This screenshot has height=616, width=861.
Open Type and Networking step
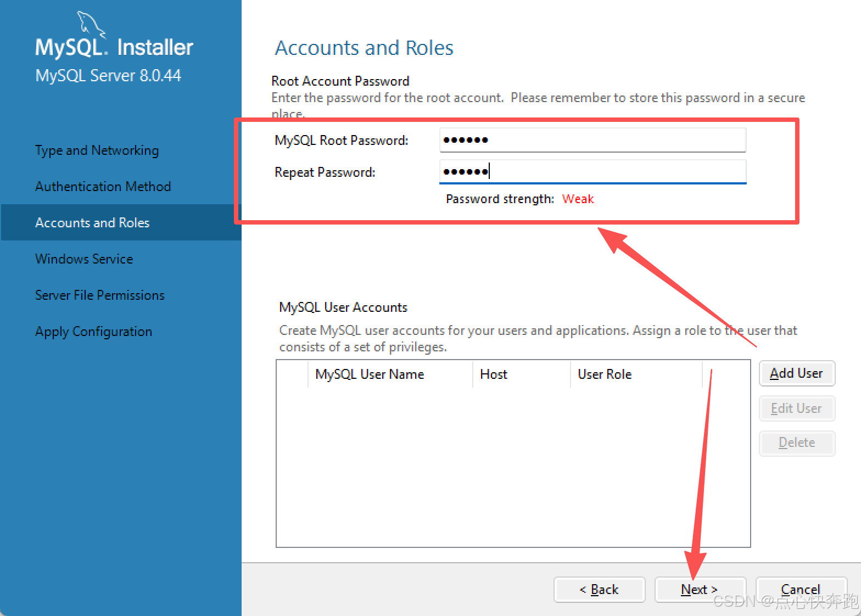pyautogui.click(x=97, y=150)
